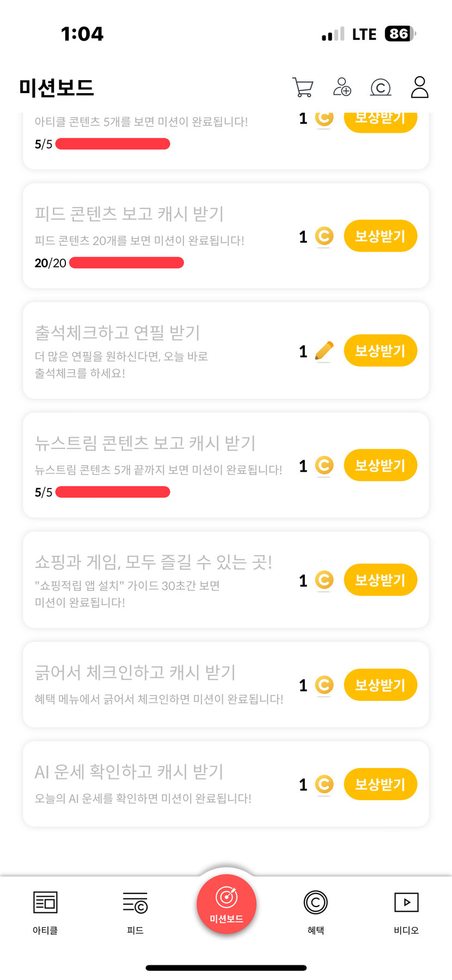Open the 긁어서 체크인하고 캐시 받기 mission title

click(x=135, y=673)
